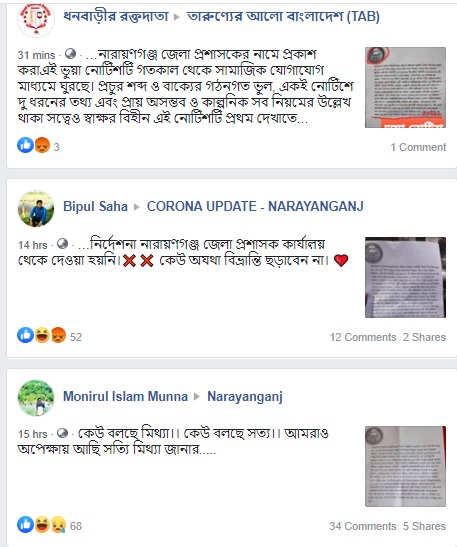Click the Like reaction icon on first post
The image size is (457, 547).
(x=25, y=145)
